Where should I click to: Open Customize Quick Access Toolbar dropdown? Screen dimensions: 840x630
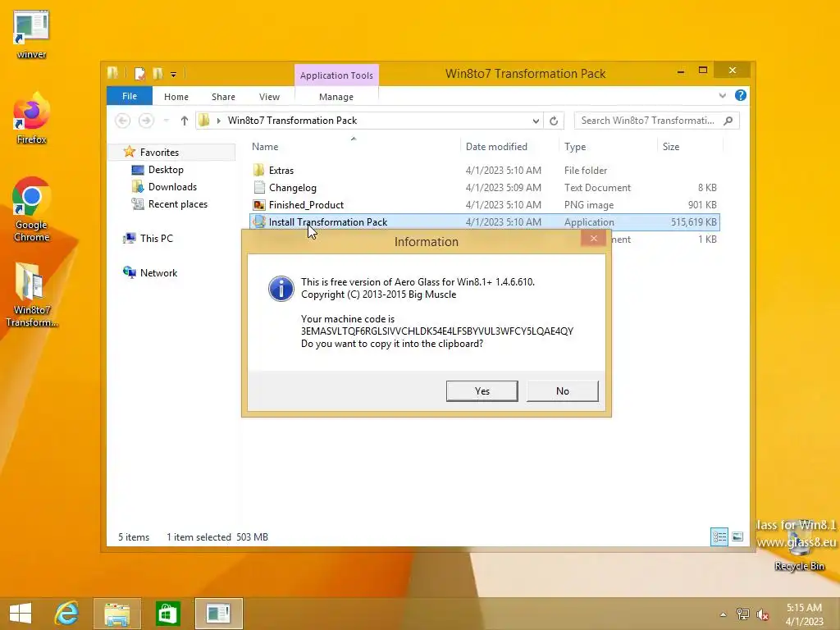174,75
